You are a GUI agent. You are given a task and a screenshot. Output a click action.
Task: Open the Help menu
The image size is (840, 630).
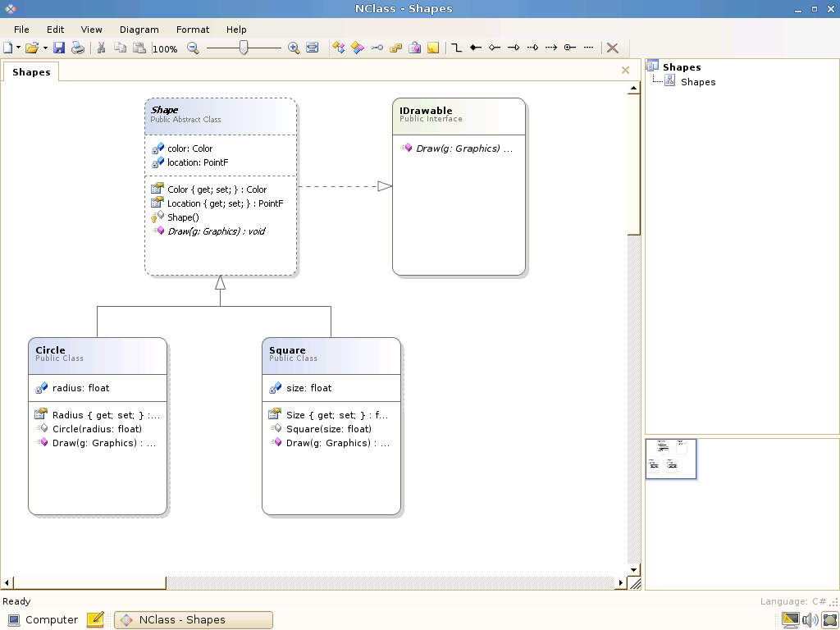tap(236, 30)
